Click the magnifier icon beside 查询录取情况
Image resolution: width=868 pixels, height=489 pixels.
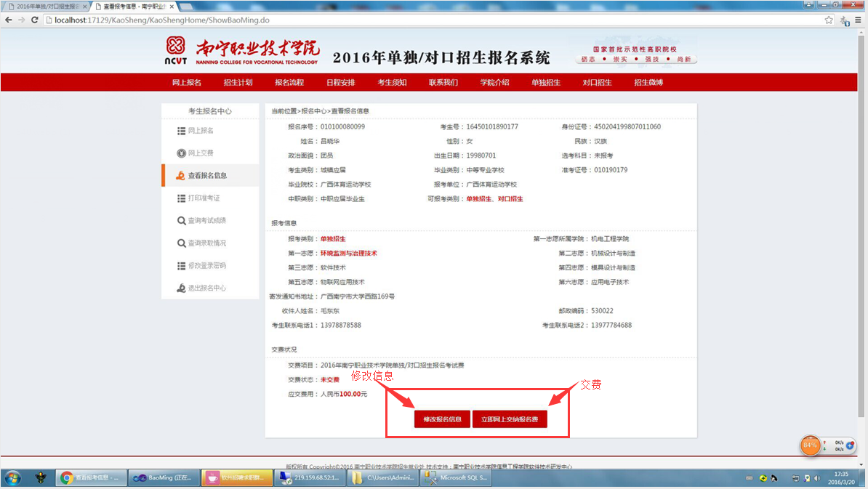pyautogui.click(x=181, y=243)
